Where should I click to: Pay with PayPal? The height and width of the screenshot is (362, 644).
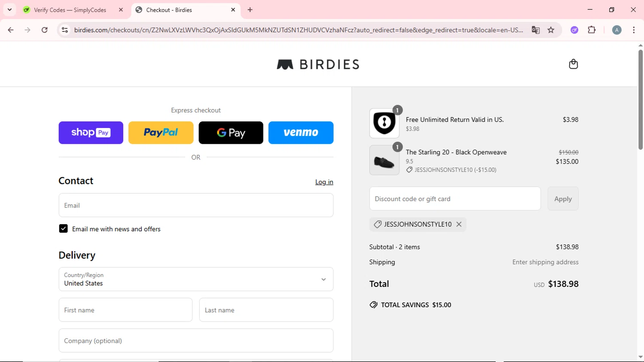click(x=161, y=133)
